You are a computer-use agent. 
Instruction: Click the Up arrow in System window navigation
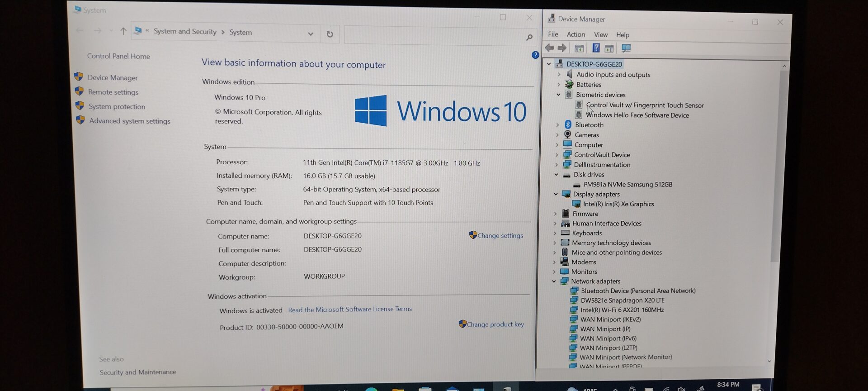(x=123, y=31)
